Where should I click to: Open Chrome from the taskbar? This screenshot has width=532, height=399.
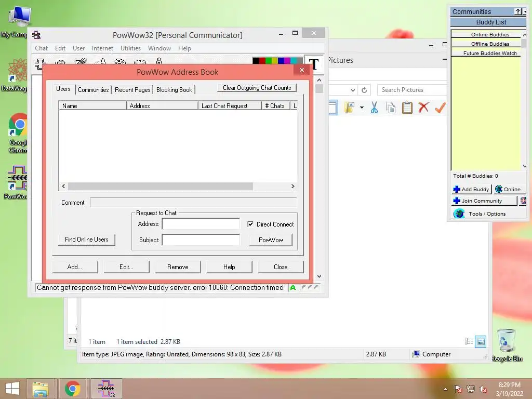coord(73,389)
